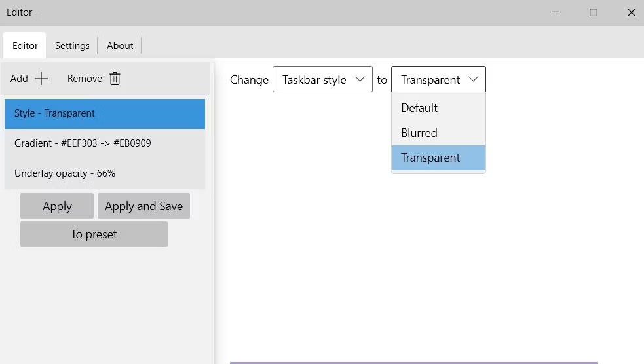Screen dimensions: 644x364
Task: Select the Style - Transparent entry
Action: click(x=105, y=113)
